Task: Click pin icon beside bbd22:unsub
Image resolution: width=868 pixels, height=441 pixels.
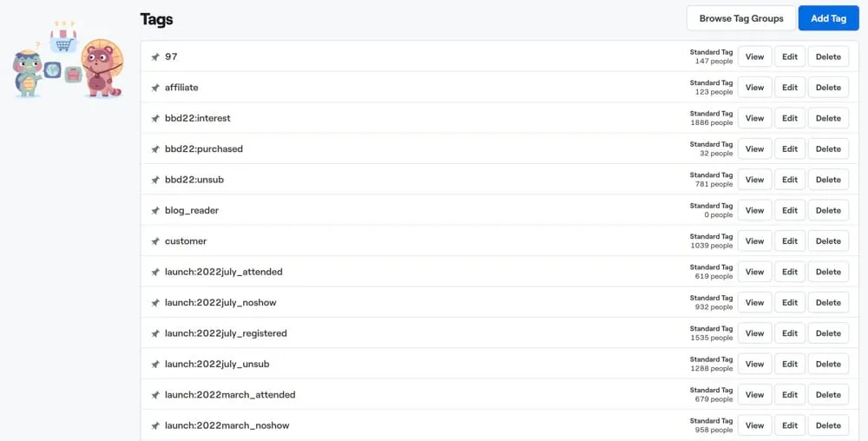Action: pos(155,180)
